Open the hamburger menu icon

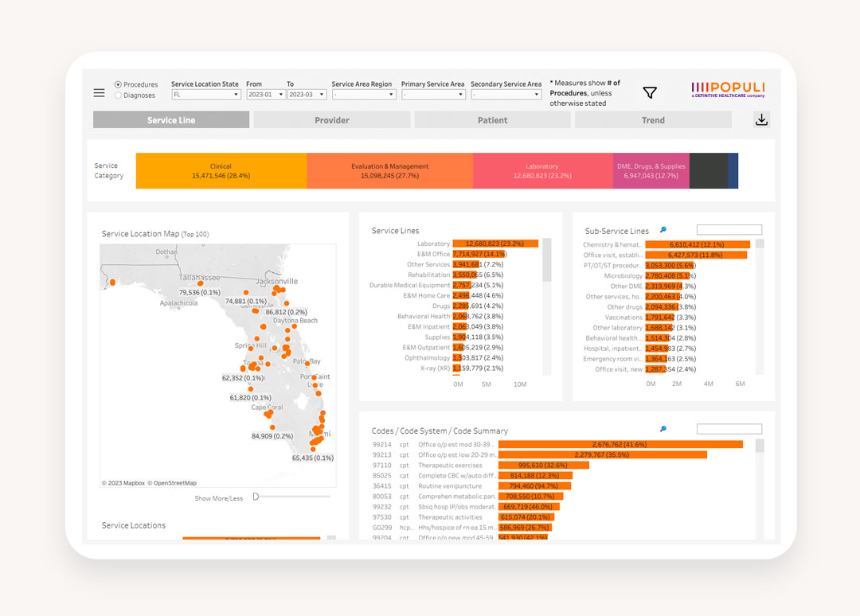(99, 93)
